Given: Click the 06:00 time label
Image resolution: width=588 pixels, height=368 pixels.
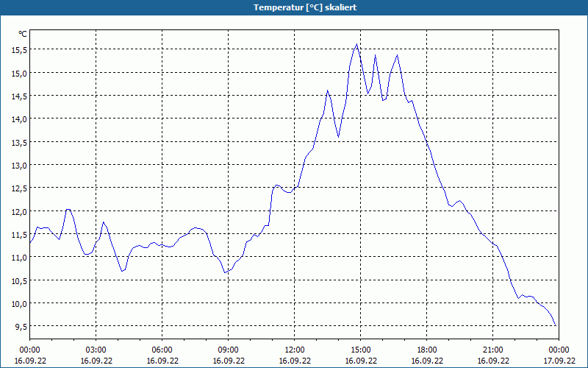Looking at the screenshot, I should (162, 350).
